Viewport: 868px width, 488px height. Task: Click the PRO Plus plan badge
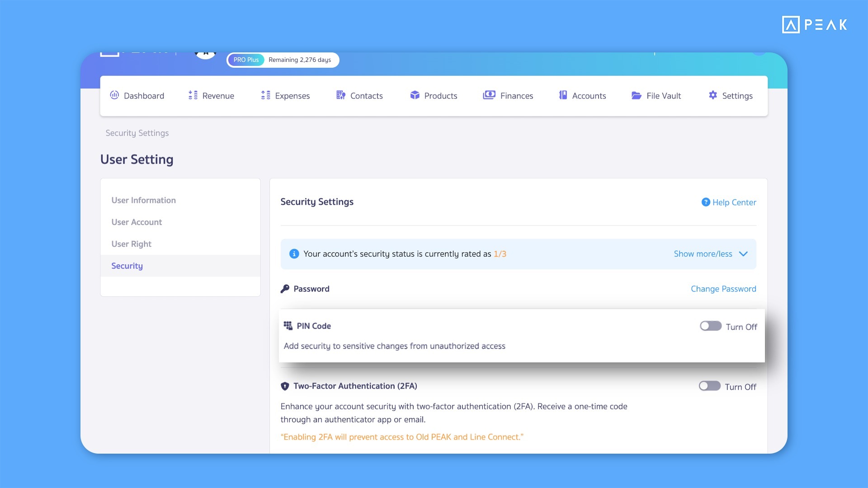(x=246, y=60)
